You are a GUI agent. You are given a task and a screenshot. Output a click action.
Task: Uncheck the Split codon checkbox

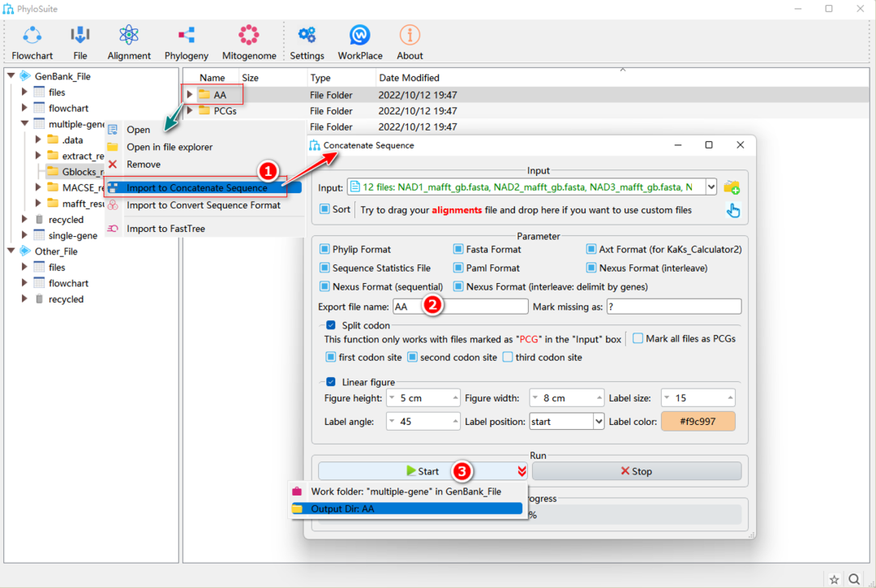pyautogui.click(x=331, y=325)
